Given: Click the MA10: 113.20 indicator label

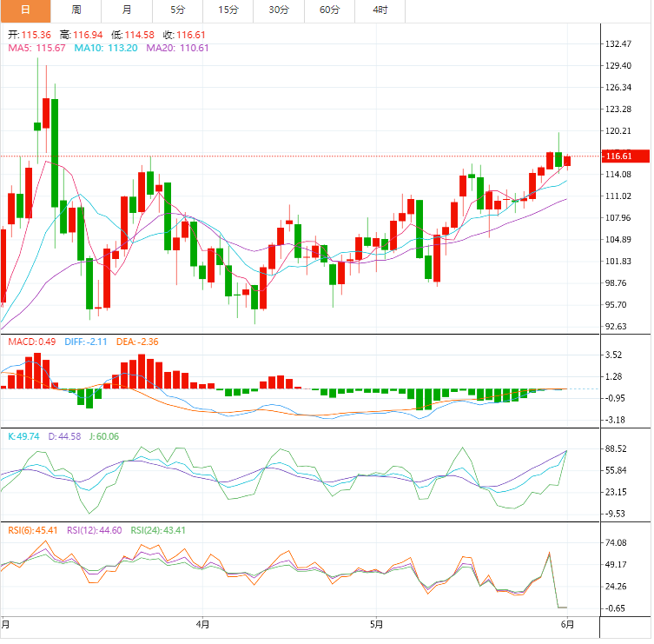Looking at the screenshot, I should point(106,48).
